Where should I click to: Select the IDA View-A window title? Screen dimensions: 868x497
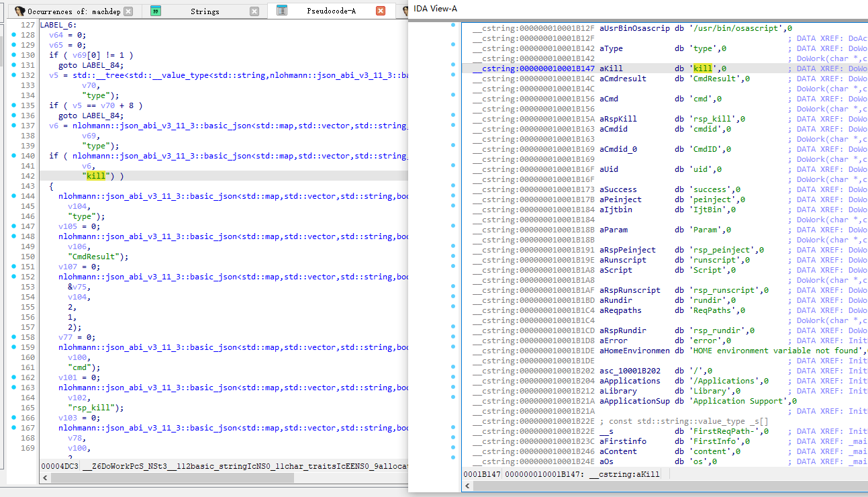click(435, 7)
